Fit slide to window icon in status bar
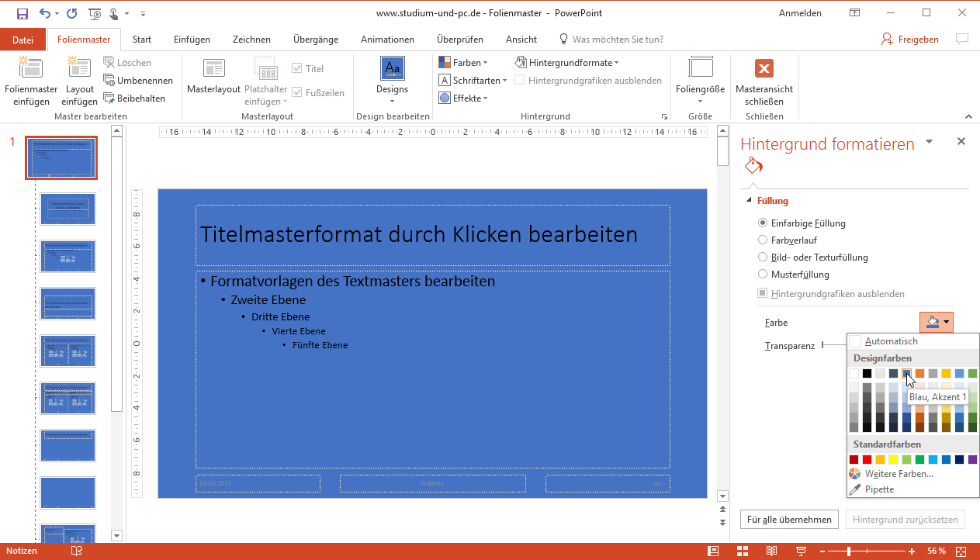This screenshot has width=980, height=560. tap(962, 551)
